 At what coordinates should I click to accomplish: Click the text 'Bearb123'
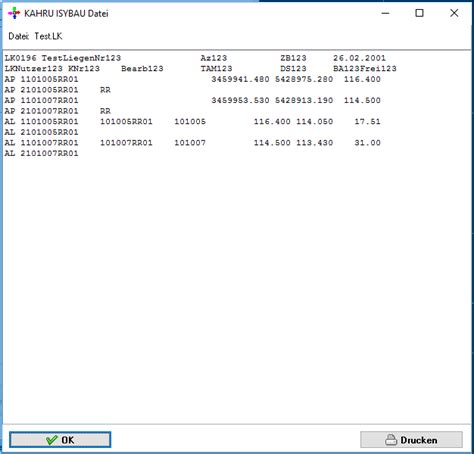tap(142, 69)
